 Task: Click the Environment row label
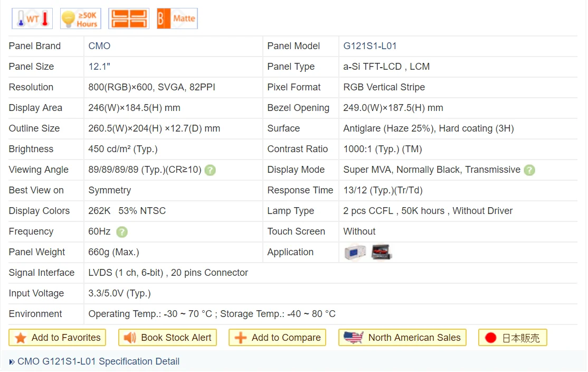pos(35,314)
